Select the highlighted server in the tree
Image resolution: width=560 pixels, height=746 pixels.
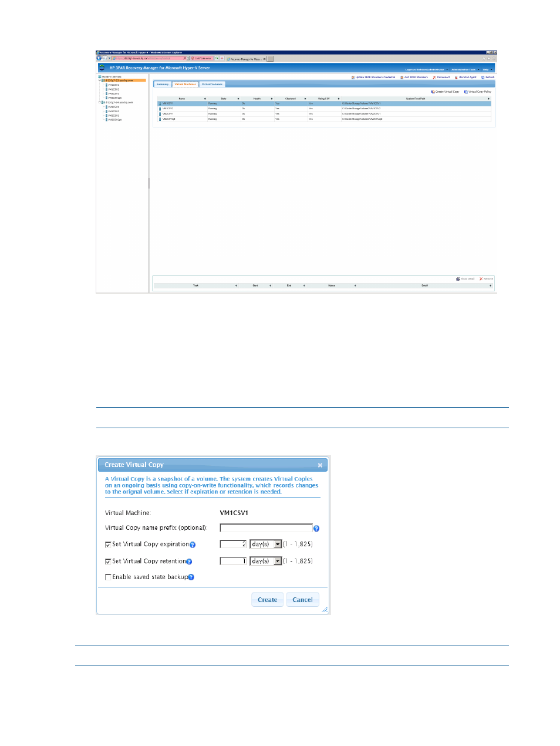tap(123, 80)
